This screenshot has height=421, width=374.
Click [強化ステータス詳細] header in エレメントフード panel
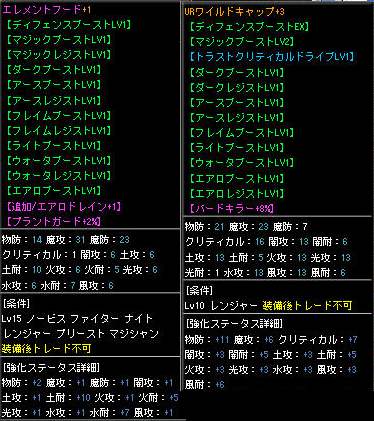click(51, 368)
